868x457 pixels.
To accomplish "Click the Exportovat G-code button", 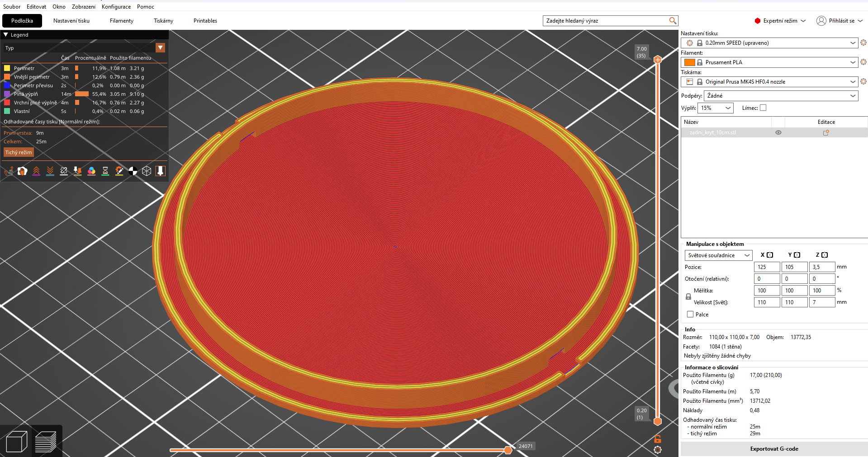I will pos(774,449).
